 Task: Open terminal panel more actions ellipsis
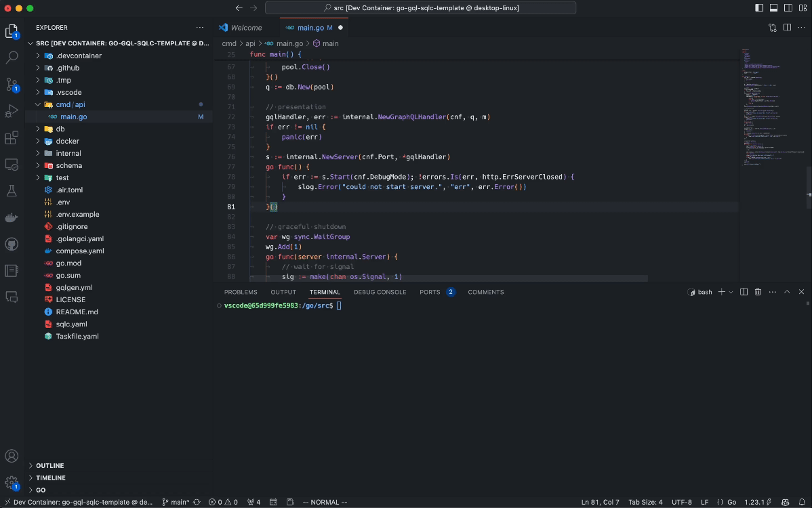(x=773, y=292)
